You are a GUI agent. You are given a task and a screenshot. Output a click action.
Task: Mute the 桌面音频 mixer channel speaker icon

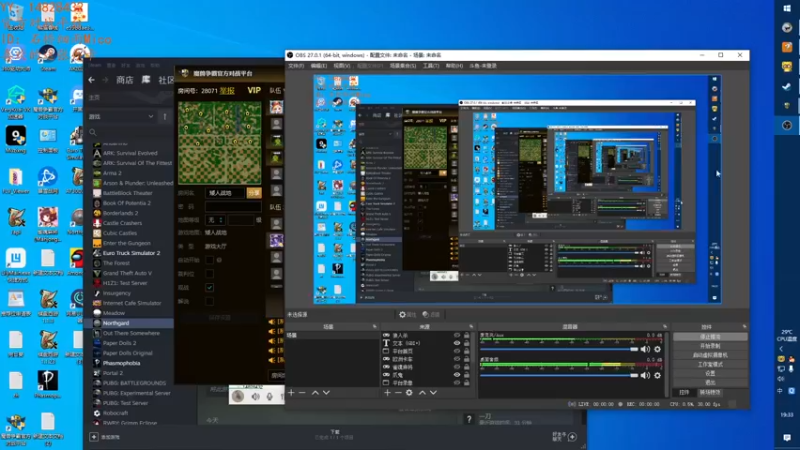[x=645, y=376]
